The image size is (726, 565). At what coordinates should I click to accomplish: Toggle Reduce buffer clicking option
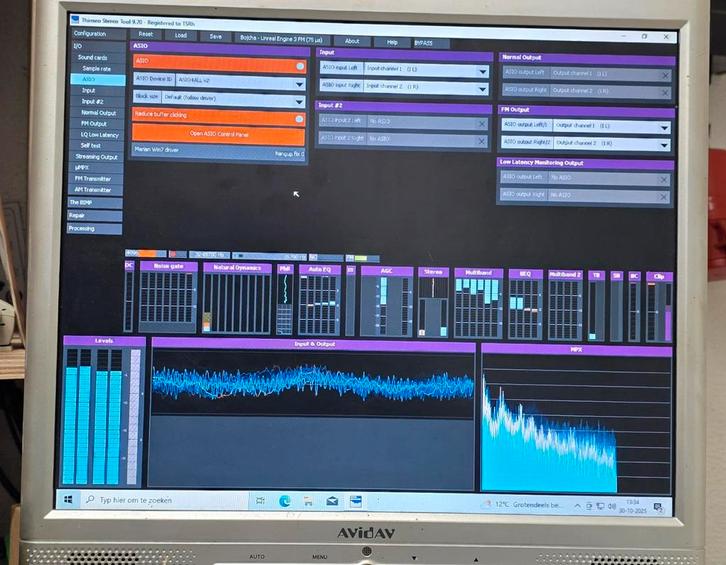pos(299,117)
